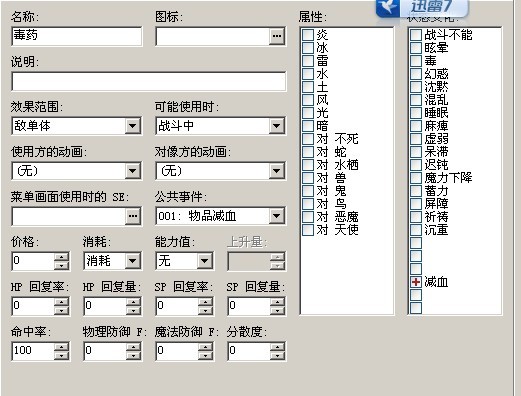Toggle the 毒 state checkbox
Screen dimensions: 521x396
coord(416,61)
